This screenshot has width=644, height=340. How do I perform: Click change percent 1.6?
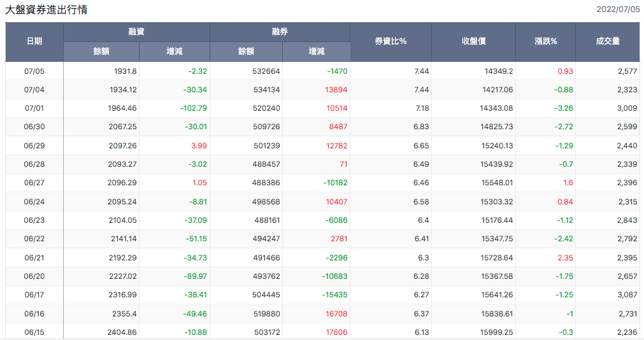(568, 183)
